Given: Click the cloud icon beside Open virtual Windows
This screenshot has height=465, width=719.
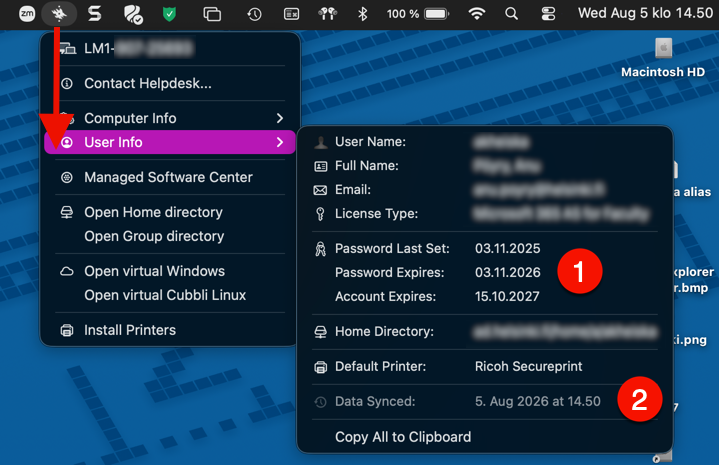Looking at the screenshot, I should point(67,271).
